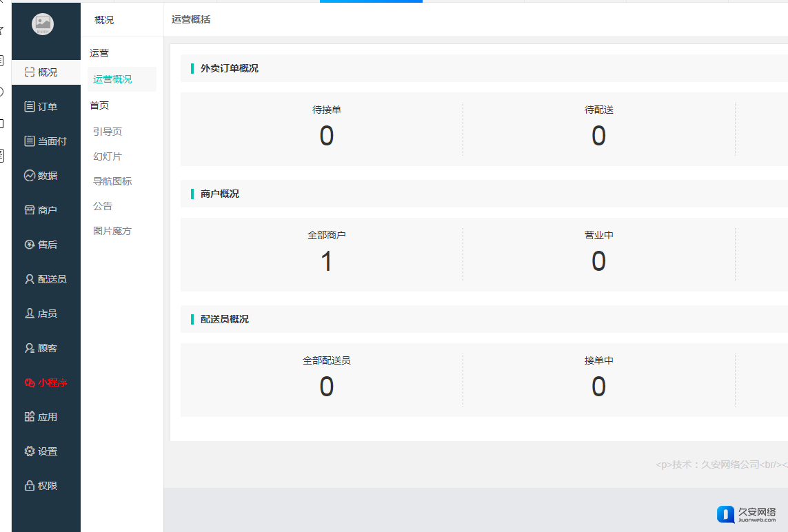Go to 导航图标 navigation icons page

pyautogui.click(x=112, y=181)
